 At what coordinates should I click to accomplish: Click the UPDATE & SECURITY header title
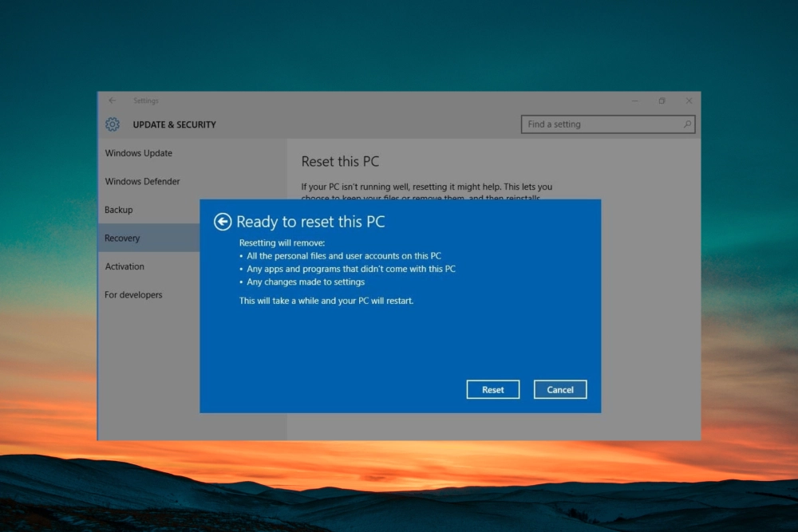click(x=174, y=124)
